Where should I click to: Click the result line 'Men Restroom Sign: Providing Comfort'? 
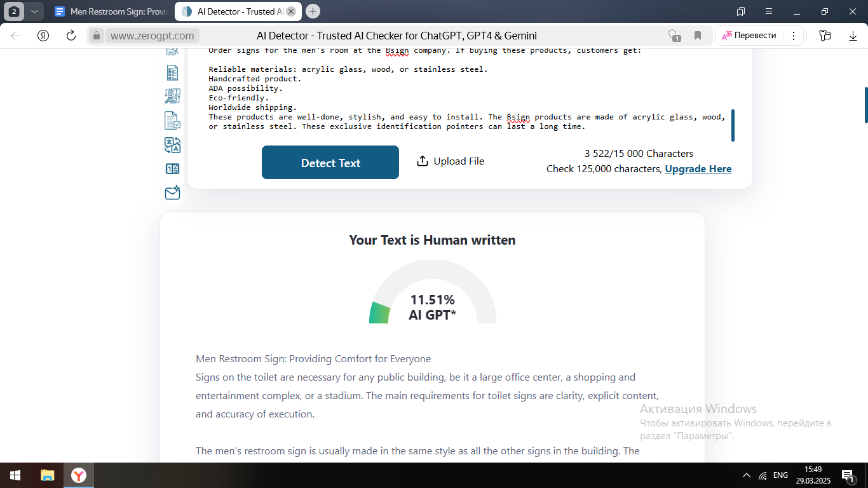(x=313, y=359)
